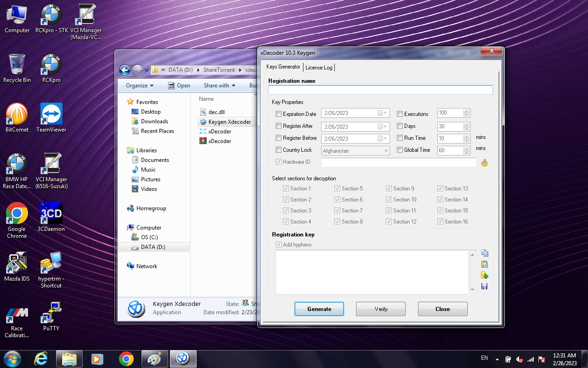Image resolution: width=588 pixels, height=368 pixels.
Task: Click the EN language indicator in tray
Action: click(484, 358)
